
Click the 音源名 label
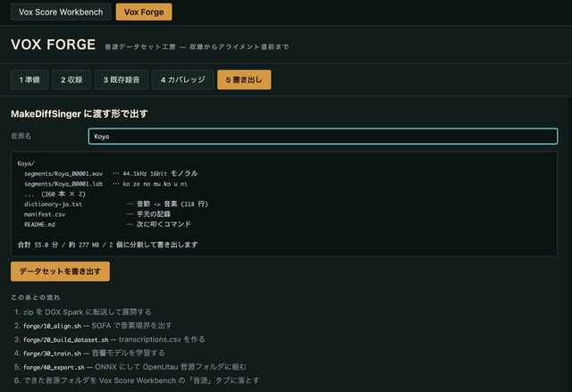coord(21,137)
